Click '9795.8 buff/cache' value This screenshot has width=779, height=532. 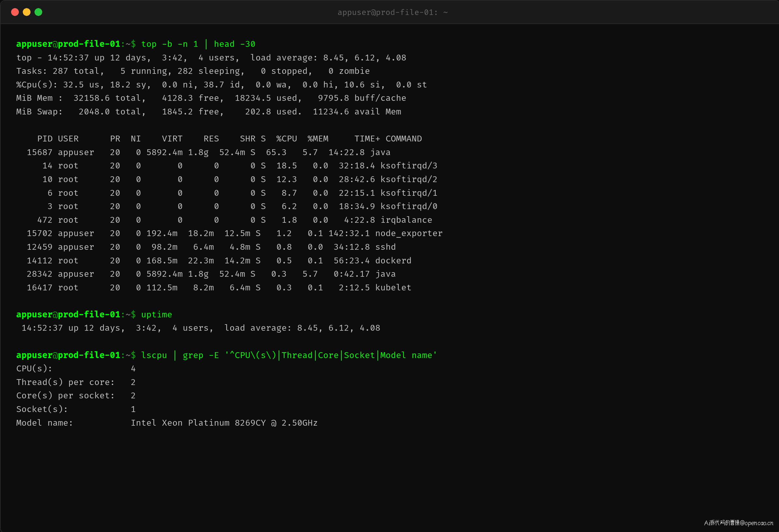pos(362,98)
